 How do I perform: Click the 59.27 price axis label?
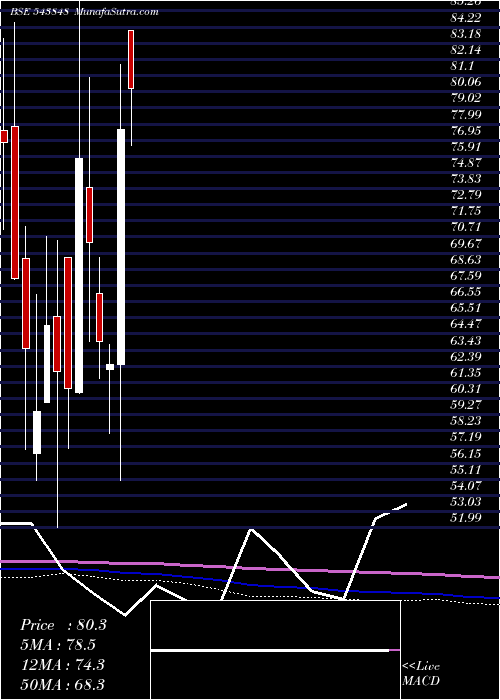[467, 404]
